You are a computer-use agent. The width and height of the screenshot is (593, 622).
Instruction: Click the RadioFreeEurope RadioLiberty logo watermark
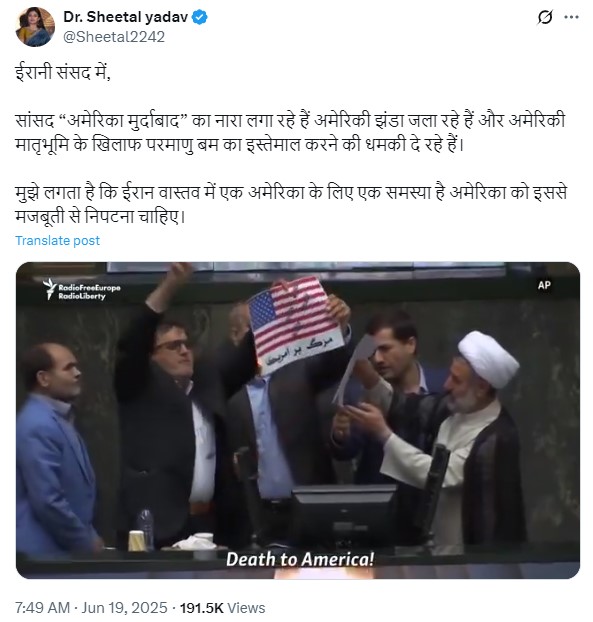tap(82, 289)
